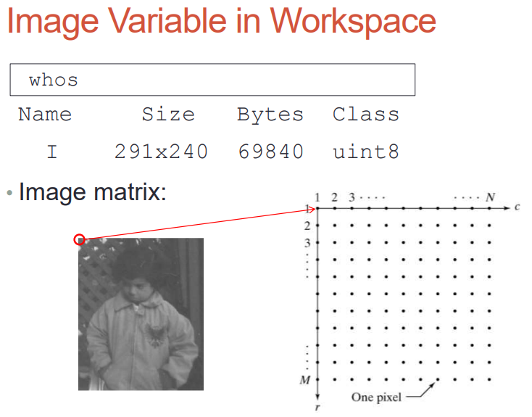
Task: Click the 'Image matrix:' bullet text
Action: click(x=92, y=192)
